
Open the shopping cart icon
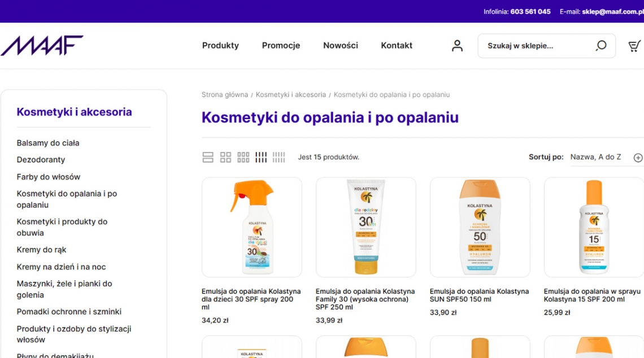click(634, 46)
